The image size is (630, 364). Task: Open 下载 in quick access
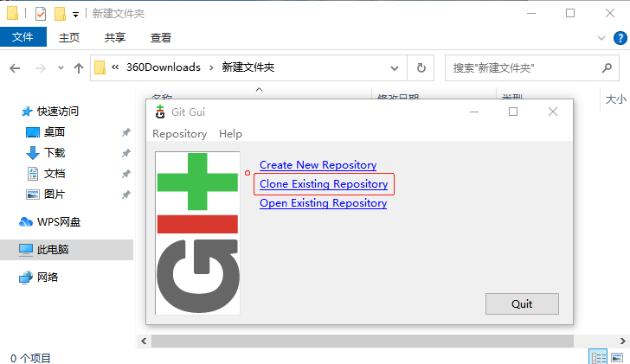55,153
